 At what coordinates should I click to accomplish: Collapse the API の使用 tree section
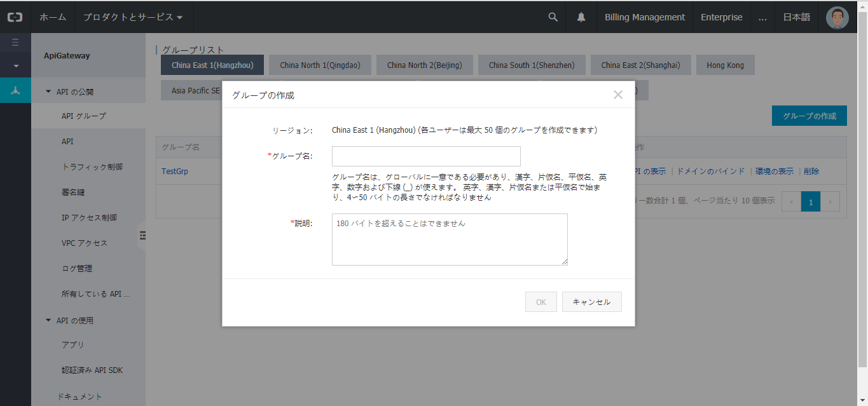(48, 320)
